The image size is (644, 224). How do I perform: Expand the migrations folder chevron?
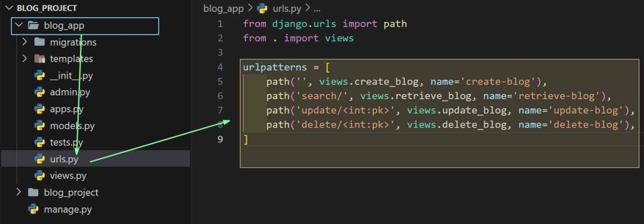25,42
